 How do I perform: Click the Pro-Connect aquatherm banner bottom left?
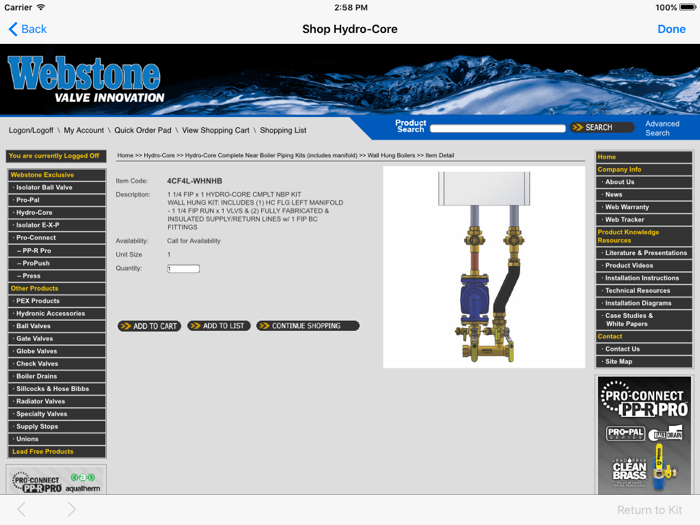point(56,480)
